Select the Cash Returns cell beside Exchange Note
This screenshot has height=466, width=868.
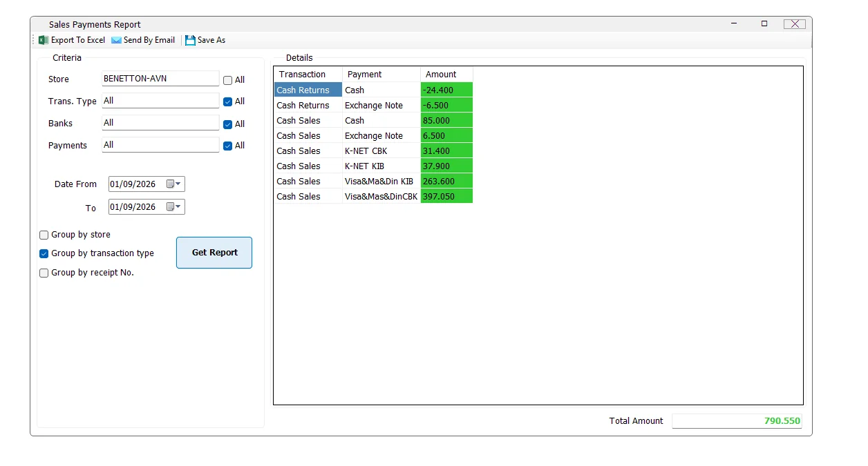pos(308,106)
